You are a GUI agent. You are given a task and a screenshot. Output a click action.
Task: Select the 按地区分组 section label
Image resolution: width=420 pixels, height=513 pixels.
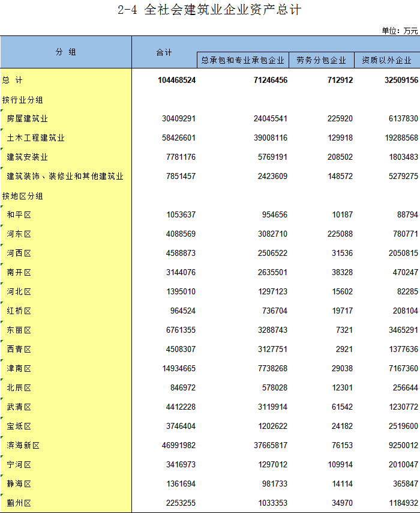click(23, 196)
